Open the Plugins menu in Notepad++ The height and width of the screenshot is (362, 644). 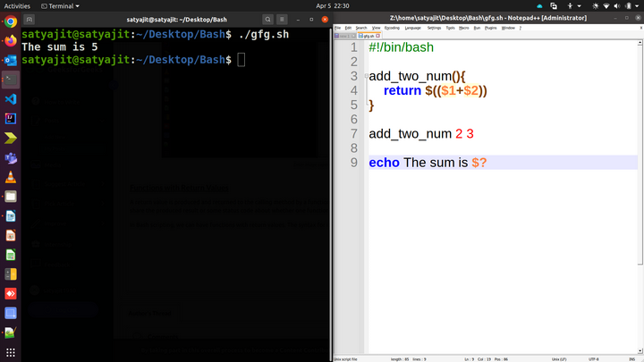[x=491, y=28]
